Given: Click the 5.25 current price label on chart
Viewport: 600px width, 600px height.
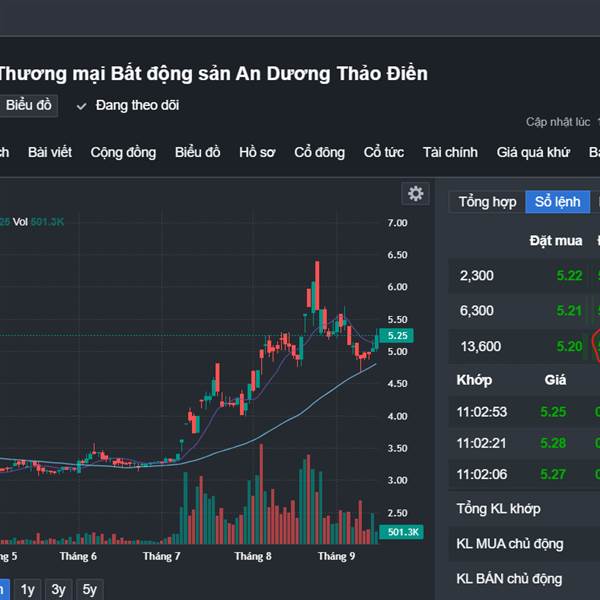Looking at the screenshot, I should click(x=397, y=336).
